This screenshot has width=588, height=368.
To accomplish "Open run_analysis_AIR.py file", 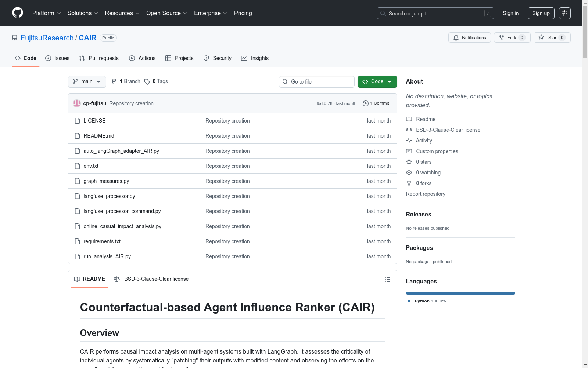I will pyautogui.click(x=107, y=256).
